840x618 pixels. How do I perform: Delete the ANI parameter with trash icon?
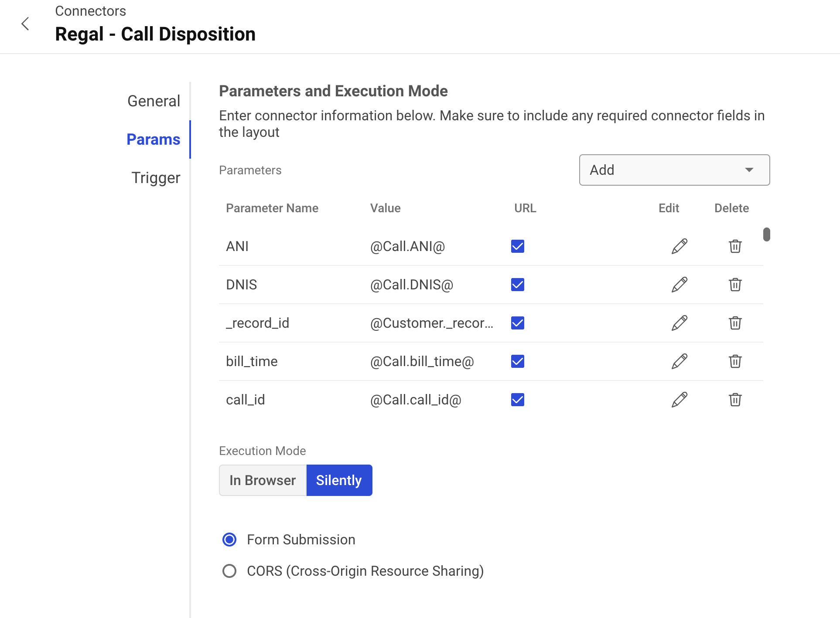735,246
